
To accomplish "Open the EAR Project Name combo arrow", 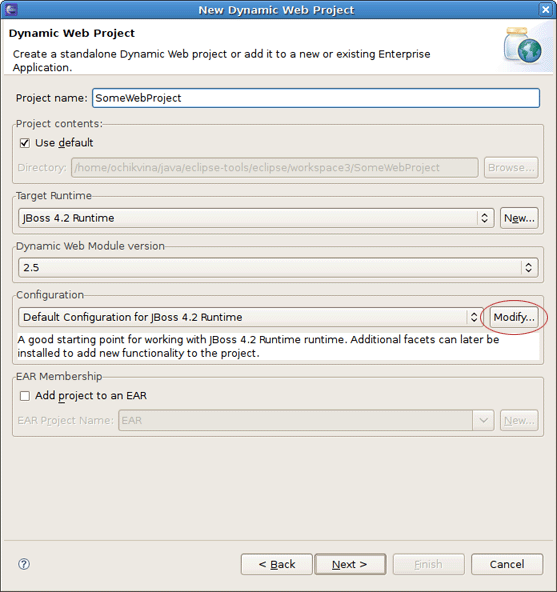I will (x=483, y=420).
